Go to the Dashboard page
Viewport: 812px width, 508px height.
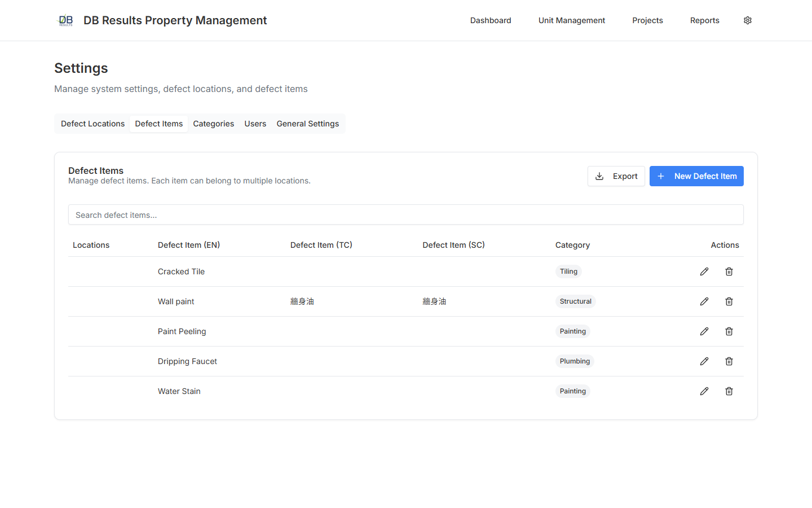coord(491,20)
